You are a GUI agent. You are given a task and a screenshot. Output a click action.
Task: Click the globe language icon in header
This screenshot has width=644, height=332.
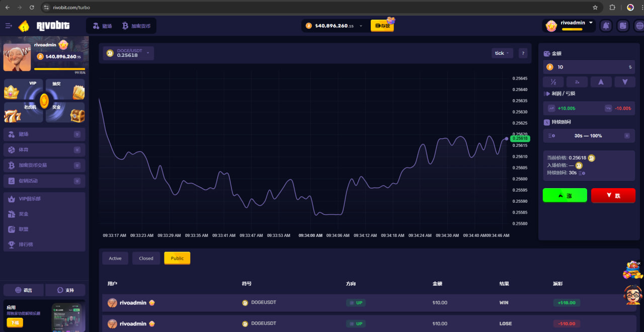(639, 26)
